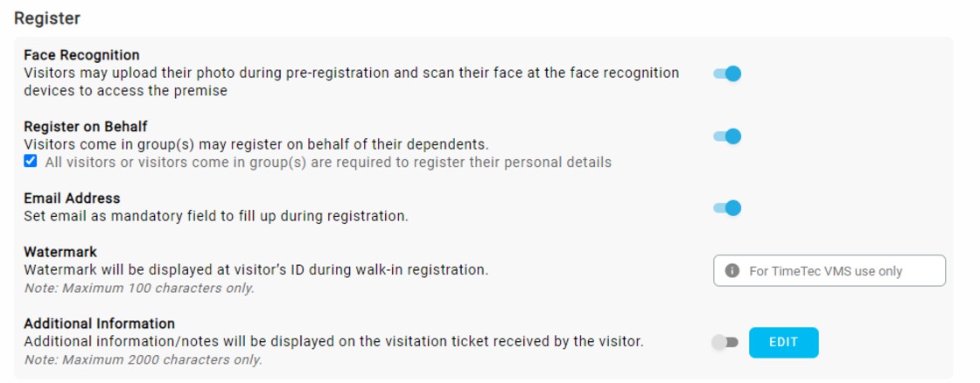Image resolution: width=980 pixels, height=383 pixels.
Task: Click the Face Recognition setting title
Action: [x=81, y=55]
